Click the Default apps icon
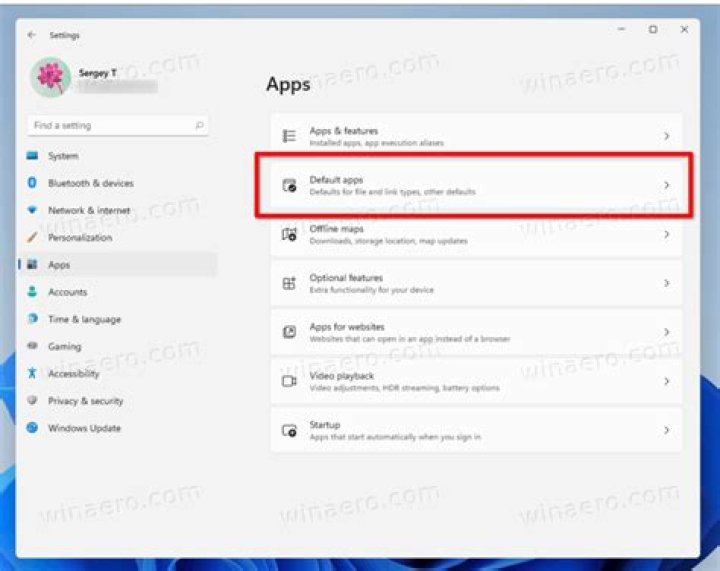 click(x=289, y=185)
